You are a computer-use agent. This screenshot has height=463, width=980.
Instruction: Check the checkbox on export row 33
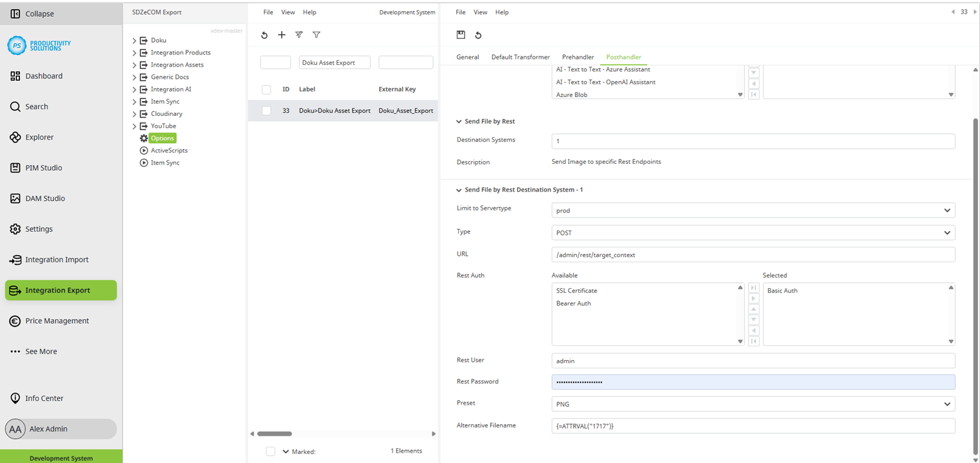(266, 110)
